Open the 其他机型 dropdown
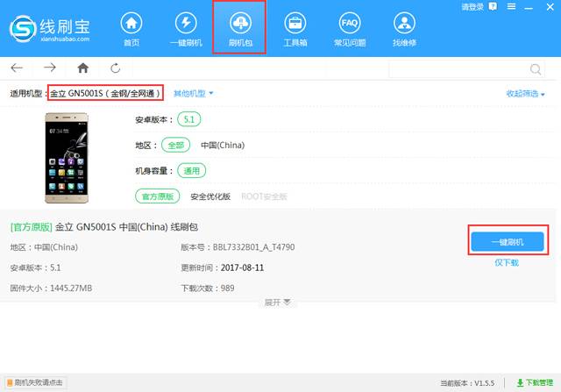 click(193, 93)
